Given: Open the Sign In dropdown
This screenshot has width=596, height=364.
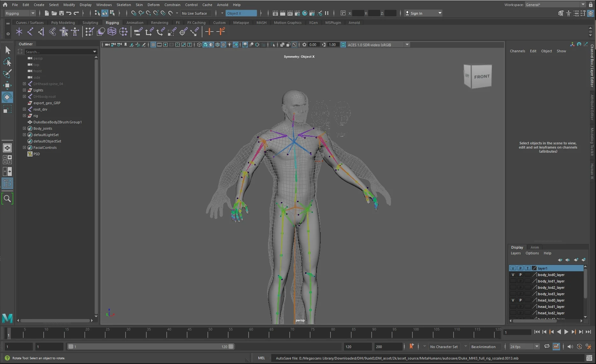Looking at the screenshot, I should point(423,13).
